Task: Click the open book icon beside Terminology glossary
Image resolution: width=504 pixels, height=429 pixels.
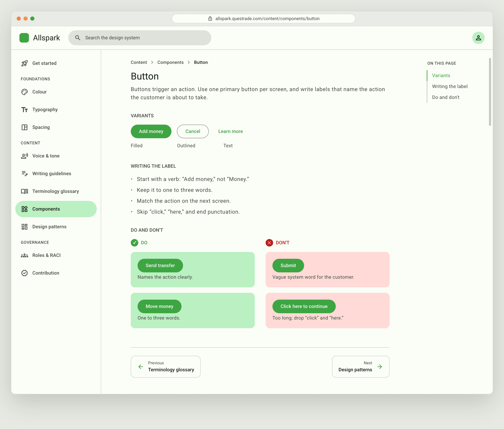Action: [25, 191]
